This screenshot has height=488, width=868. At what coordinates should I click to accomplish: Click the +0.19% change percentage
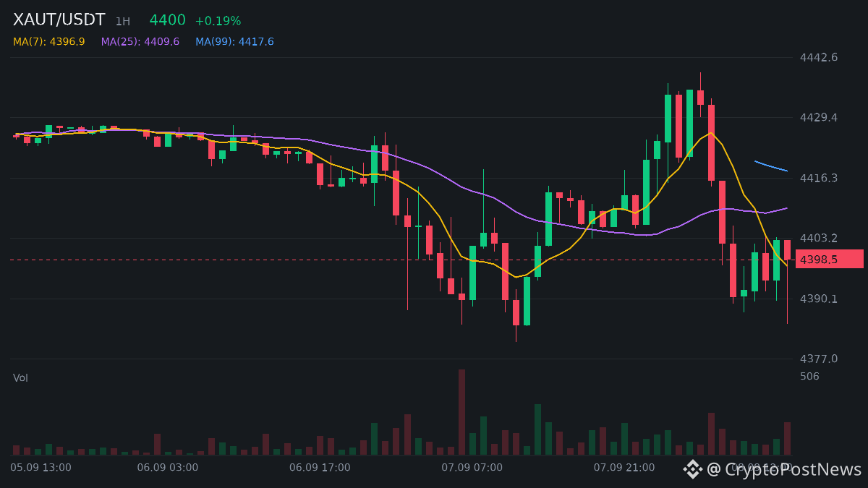coord(218,21)
